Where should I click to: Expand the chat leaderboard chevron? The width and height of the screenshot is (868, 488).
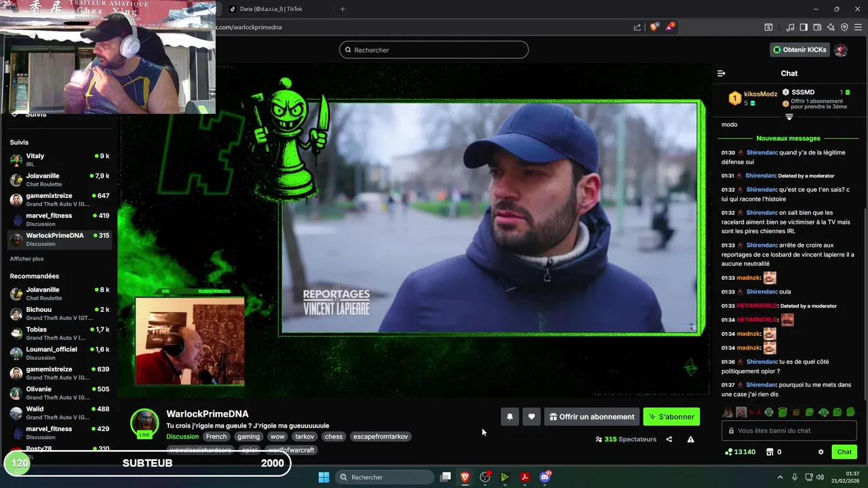tap(789, 117)
